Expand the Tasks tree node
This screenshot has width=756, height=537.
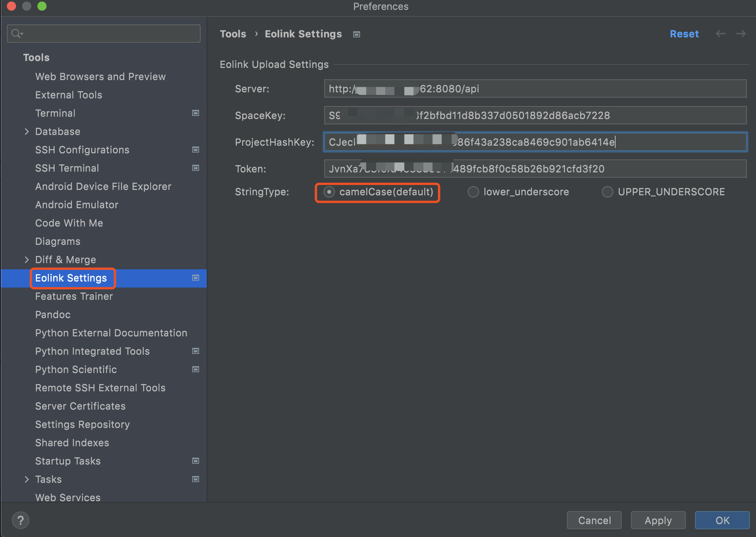pyautogui.click(x=27, y=479)
